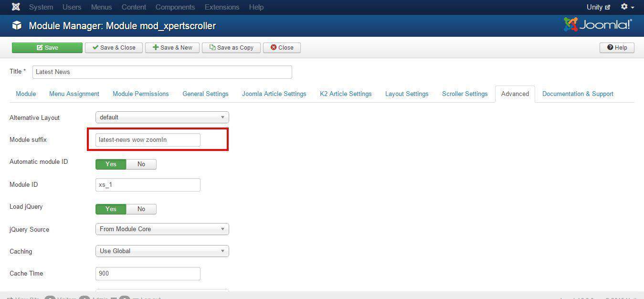
Task: Open Unity site preview link
Action: point(598,7)
